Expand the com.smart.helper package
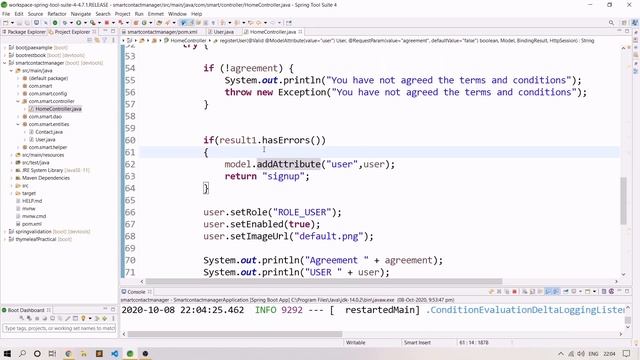 point(18,147)
